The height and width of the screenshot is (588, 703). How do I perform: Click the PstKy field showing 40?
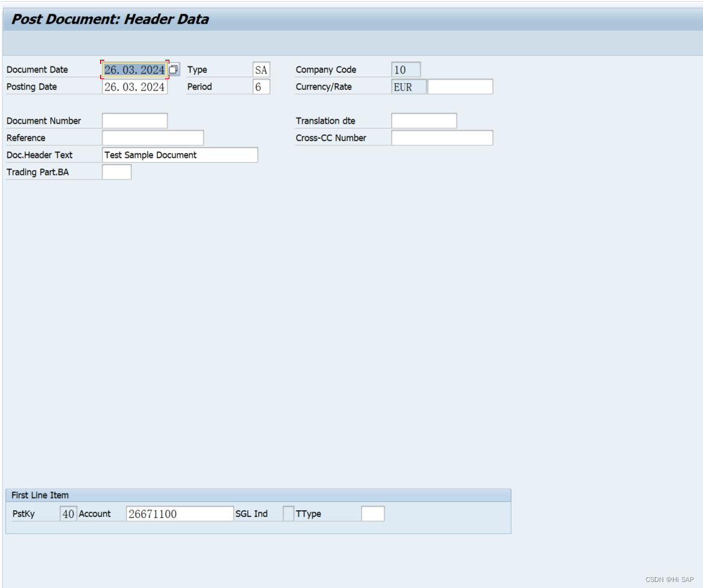(x=70, y=513)
